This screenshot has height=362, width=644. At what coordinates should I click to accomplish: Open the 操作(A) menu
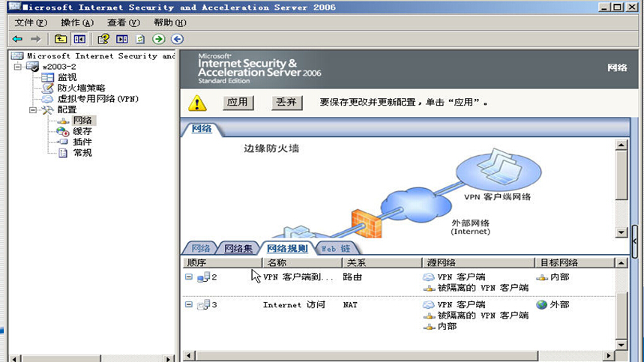coord(76,22)
